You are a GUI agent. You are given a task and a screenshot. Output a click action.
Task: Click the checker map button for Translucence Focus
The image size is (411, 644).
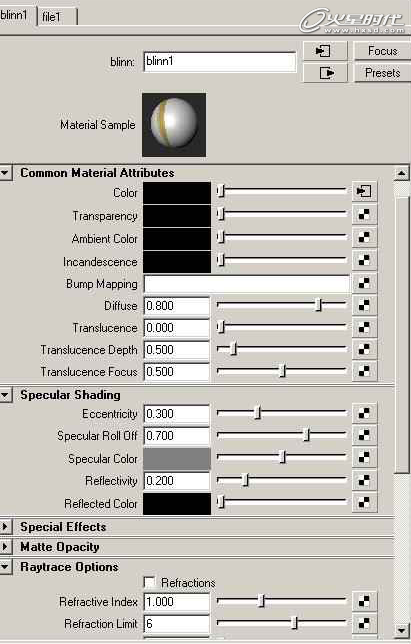364,371
